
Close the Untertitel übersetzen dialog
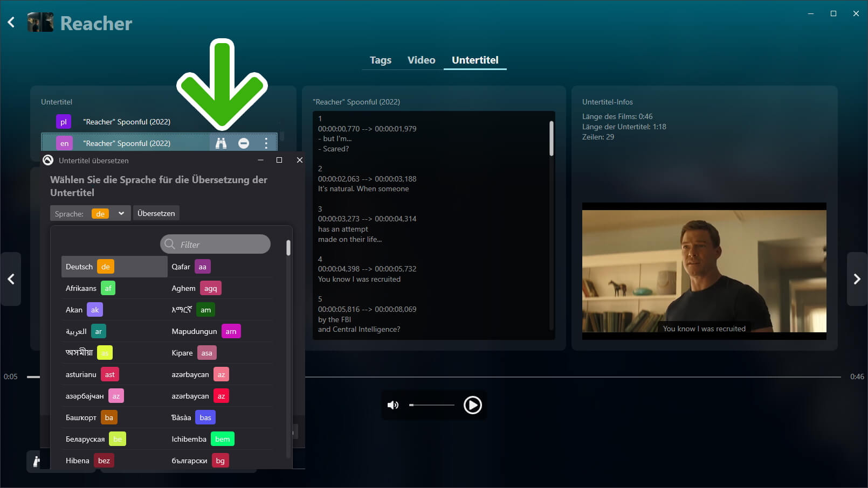[x=300, y=160]
